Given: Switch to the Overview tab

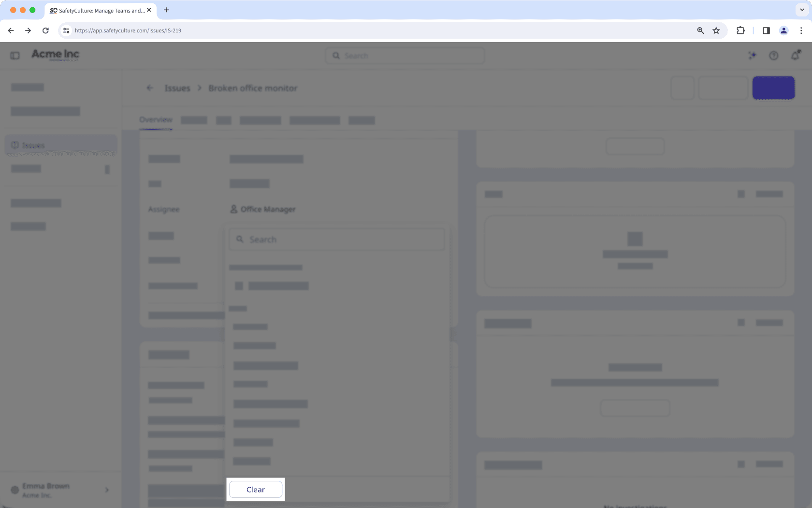Looking at the screenshot, I should [x=156, y=120].
